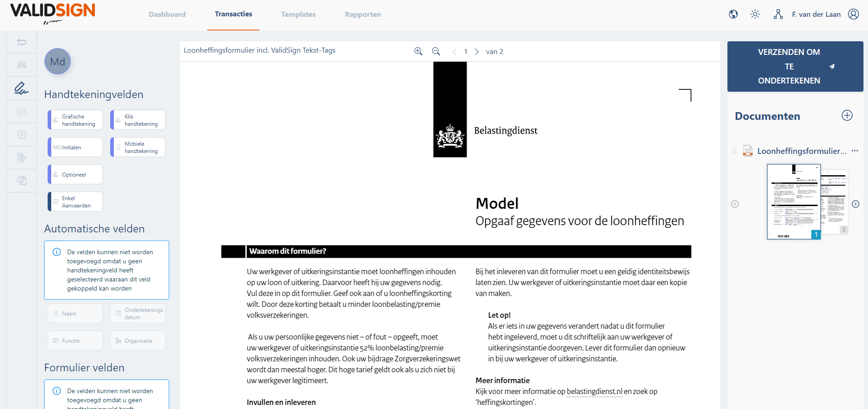Open the recipients icon in sidebar
This screenshot has height=409, width=868.
click(x=22, y=65)
